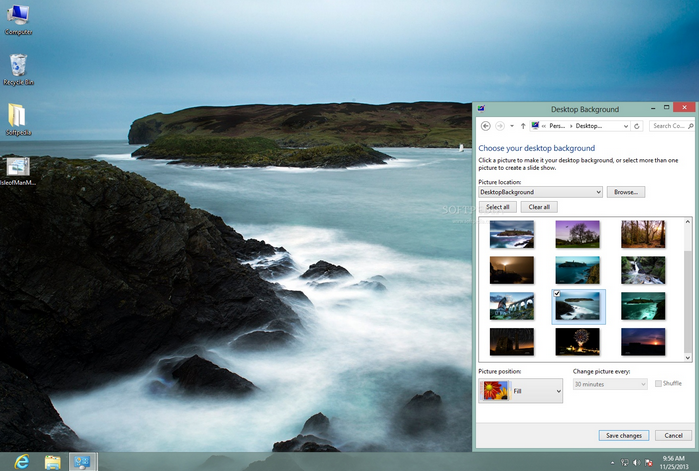Screen dimensions: 700x471
Task: Select the Recycle Bin icon
Action: pyautogui.click(x=18, y=69)
